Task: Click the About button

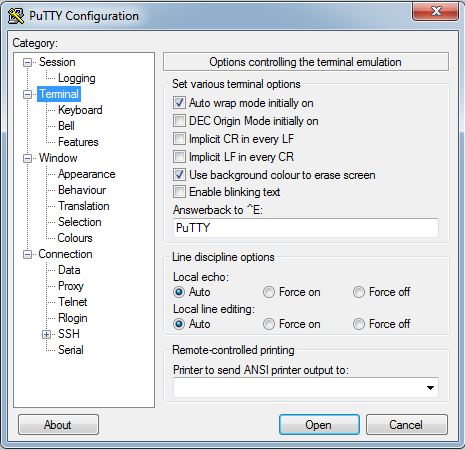Action: pos(58,425)
